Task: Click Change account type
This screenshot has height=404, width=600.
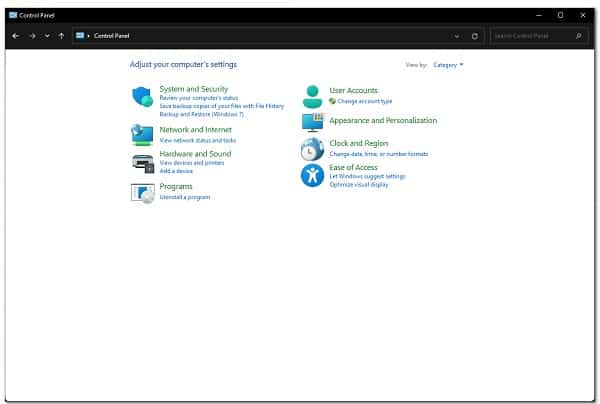Action: (365, 101)
